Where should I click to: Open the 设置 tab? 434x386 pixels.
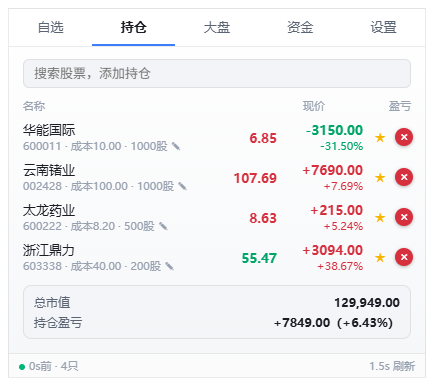(383, 27)
